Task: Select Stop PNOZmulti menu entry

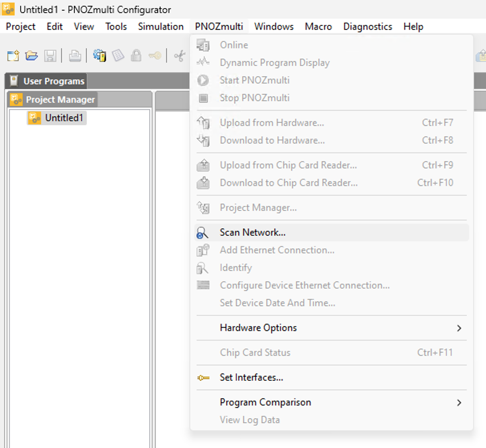Action: (332, 98)
